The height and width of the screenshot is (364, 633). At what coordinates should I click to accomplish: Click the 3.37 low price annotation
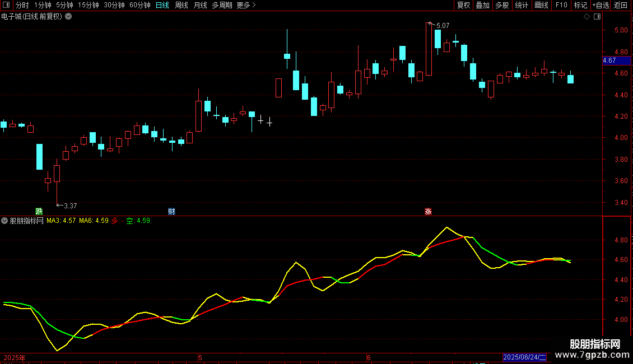[x=70, y=206]
